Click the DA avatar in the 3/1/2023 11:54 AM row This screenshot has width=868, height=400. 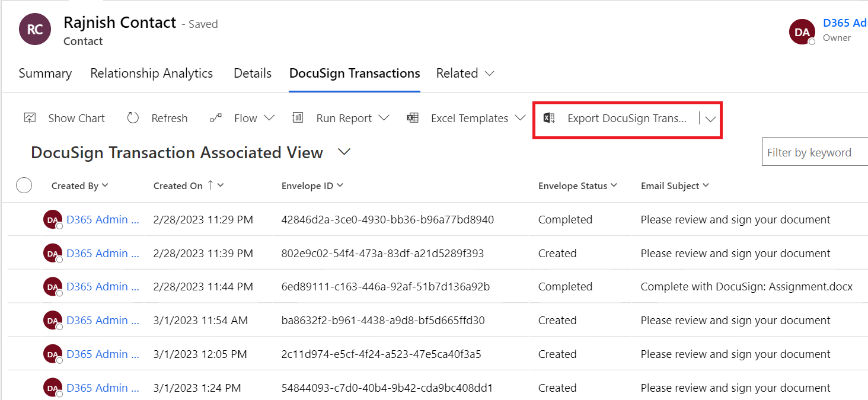(53, 321)
